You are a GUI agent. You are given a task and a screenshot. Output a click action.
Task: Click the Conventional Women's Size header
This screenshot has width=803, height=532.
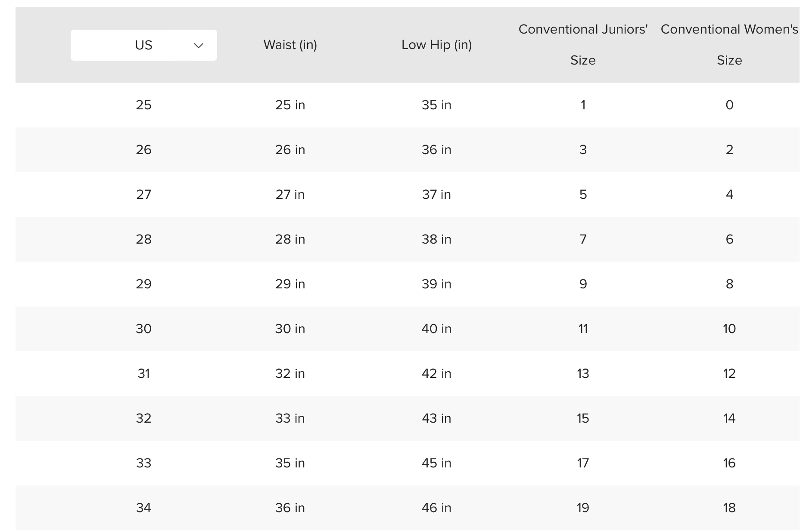(729, 45)
